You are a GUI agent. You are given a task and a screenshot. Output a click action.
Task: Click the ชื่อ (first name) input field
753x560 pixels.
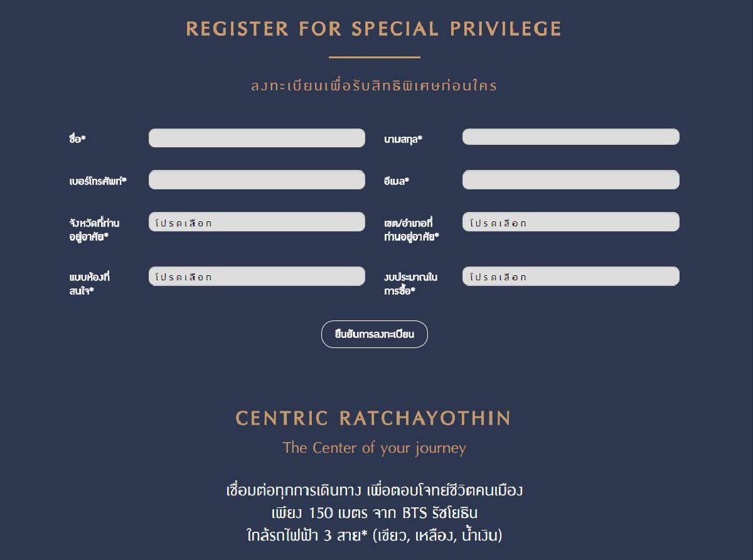(257, 138)
